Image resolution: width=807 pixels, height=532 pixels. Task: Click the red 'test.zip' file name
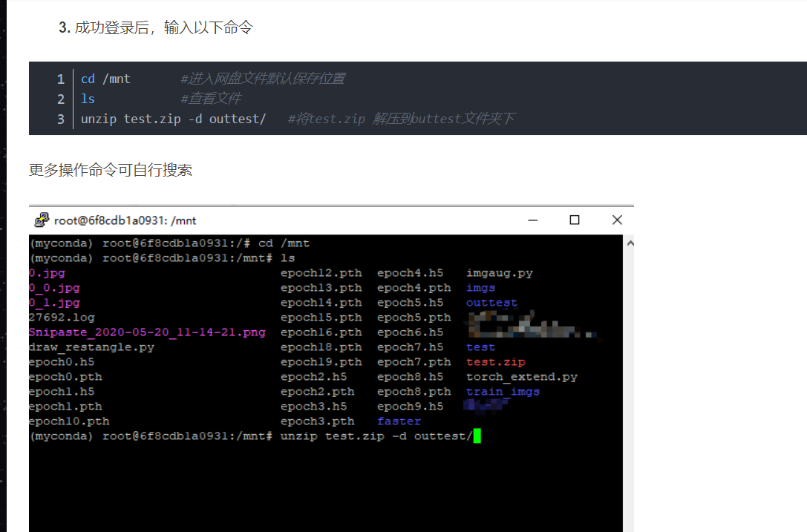click(496, 362)
